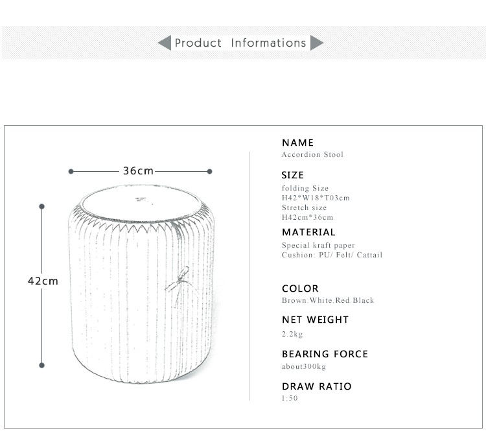Click the Product Informations header title
Image resolution: width=486 pixels, height=448 pixels.
[240, 43]
